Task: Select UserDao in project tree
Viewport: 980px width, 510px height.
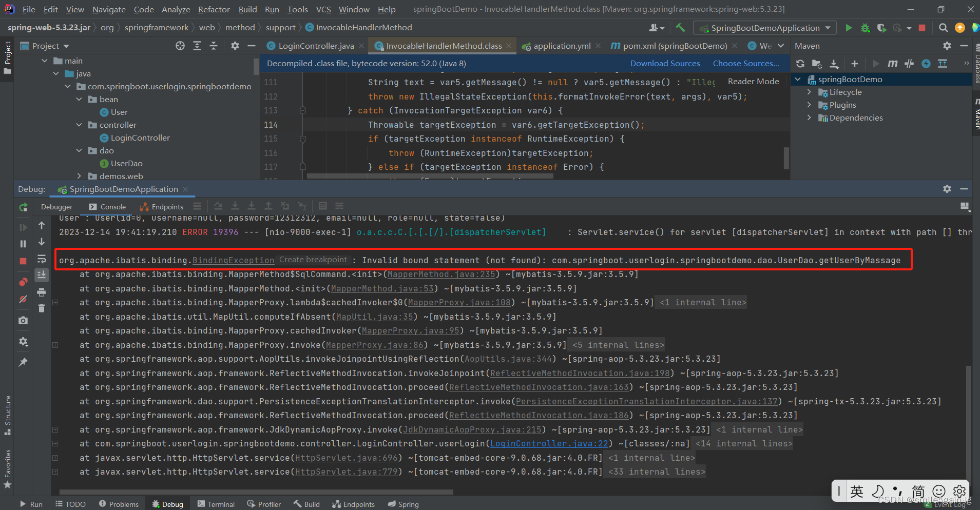Action: (x=126, y=164)
